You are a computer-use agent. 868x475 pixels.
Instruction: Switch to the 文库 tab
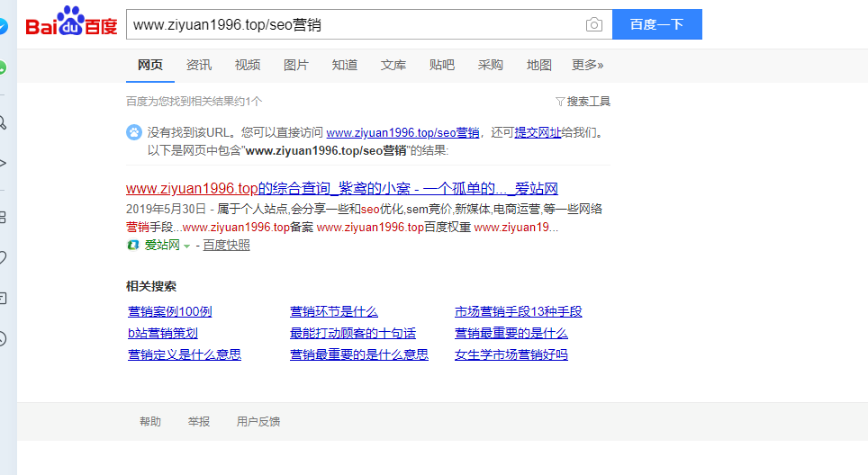[x=393, y=66]
